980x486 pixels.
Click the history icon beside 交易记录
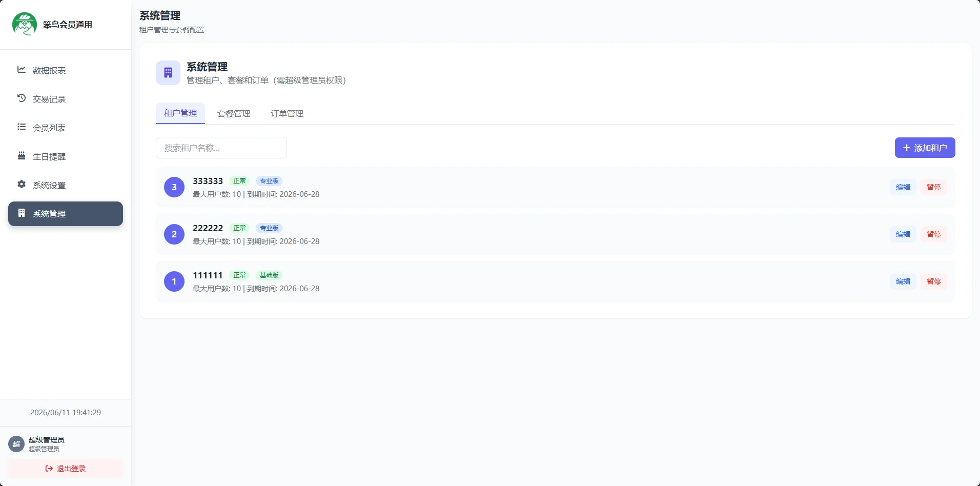pos(22,98)
